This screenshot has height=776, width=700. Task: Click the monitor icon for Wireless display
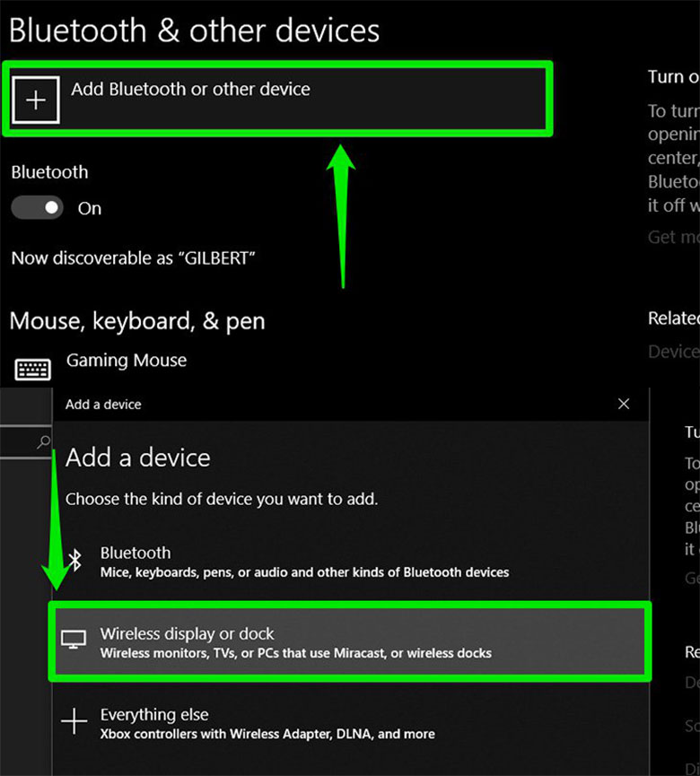[x=74, y=639]
